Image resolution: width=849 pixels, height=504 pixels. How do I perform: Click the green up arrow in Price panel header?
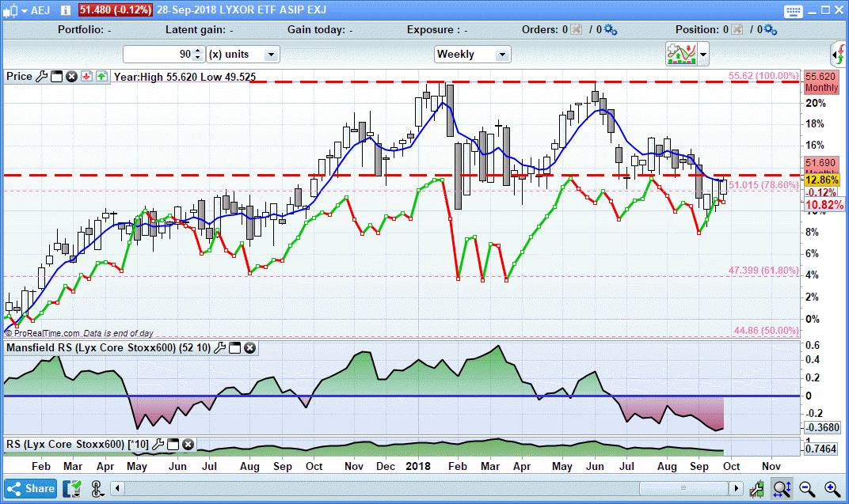pos(101,77)
